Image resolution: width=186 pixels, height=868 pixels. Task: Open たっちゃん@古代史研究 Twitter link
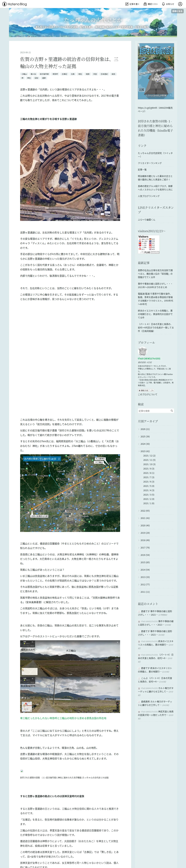coord(155,155)
